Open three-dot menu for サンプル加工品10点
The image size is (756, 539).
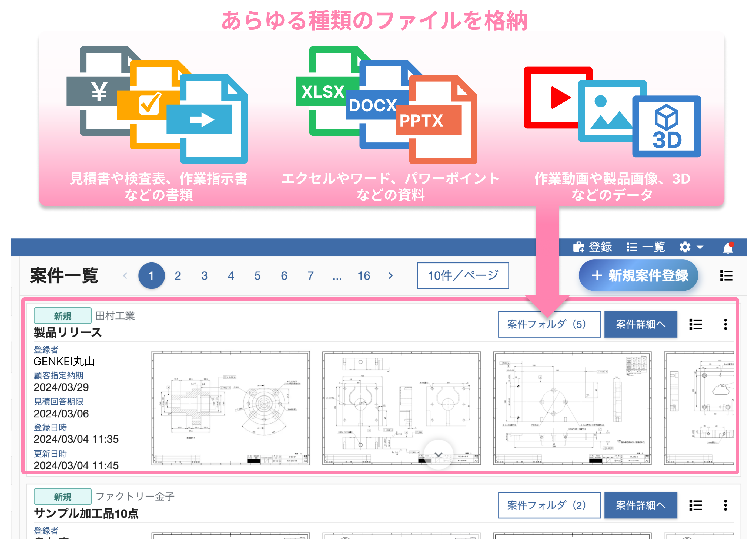(725, 505)
